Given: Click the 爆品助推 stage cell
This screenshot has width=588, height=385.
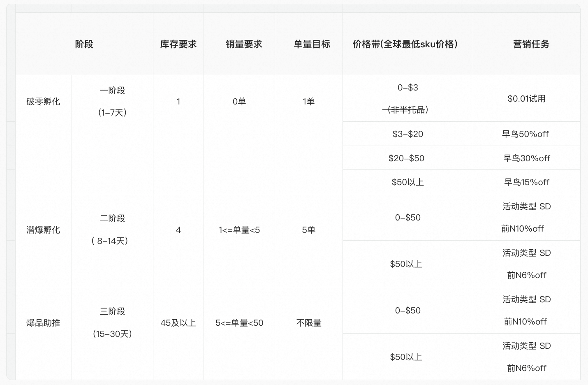Looking at the screenshot, I should 43,322.
